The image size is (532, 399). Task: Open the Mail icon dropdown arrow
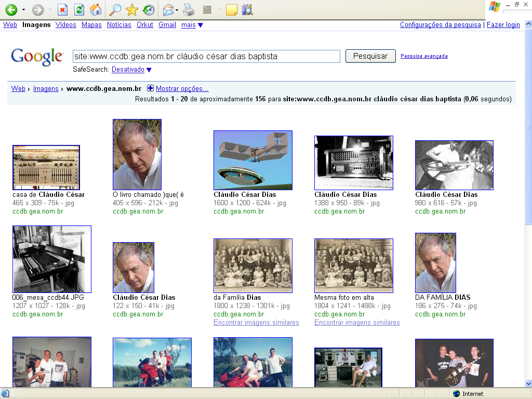(x=177, y=10)
